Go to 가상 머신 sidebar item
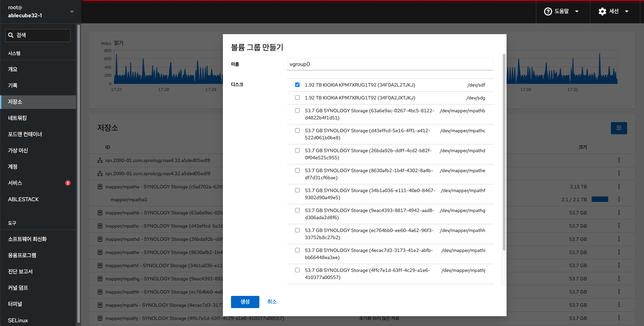The width and height of the screenshot is (644, 326). coord(18,150)
